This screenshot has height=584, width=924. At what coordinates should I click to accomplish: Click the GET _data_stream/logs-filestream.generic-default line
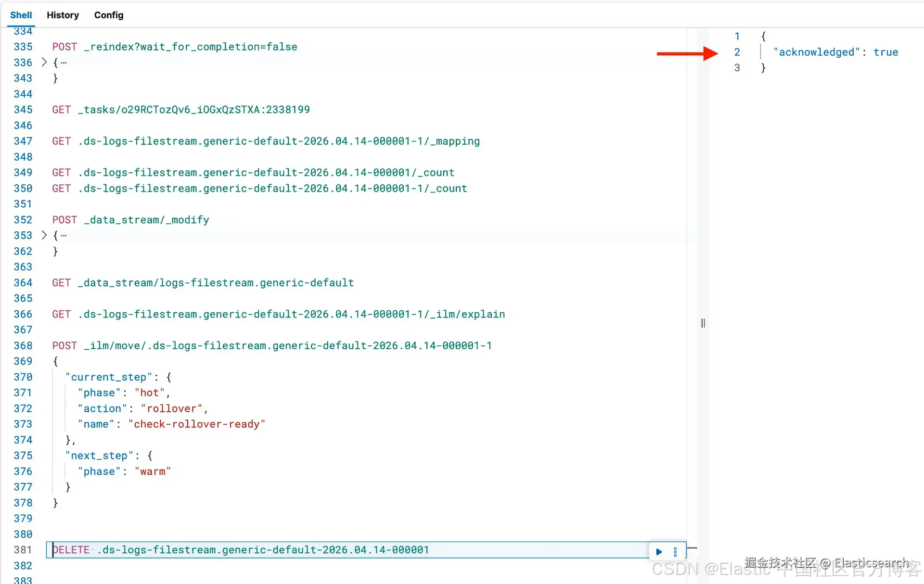click(x=203, y=283)
